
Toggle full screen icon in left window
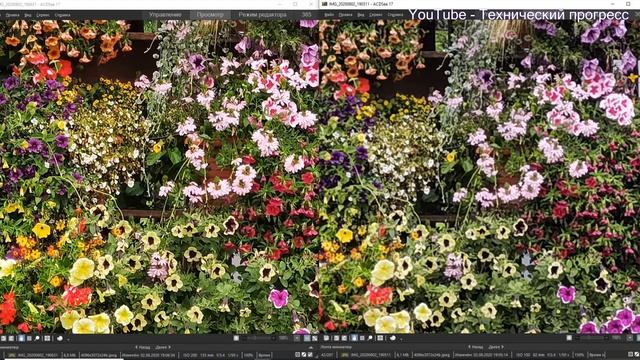point(47,338)
